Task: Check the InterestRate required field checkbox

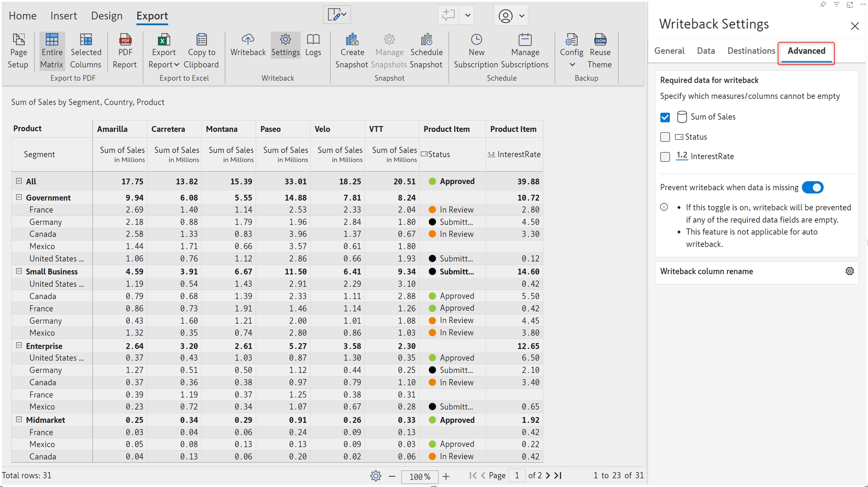Action: (x=665, y=157)
